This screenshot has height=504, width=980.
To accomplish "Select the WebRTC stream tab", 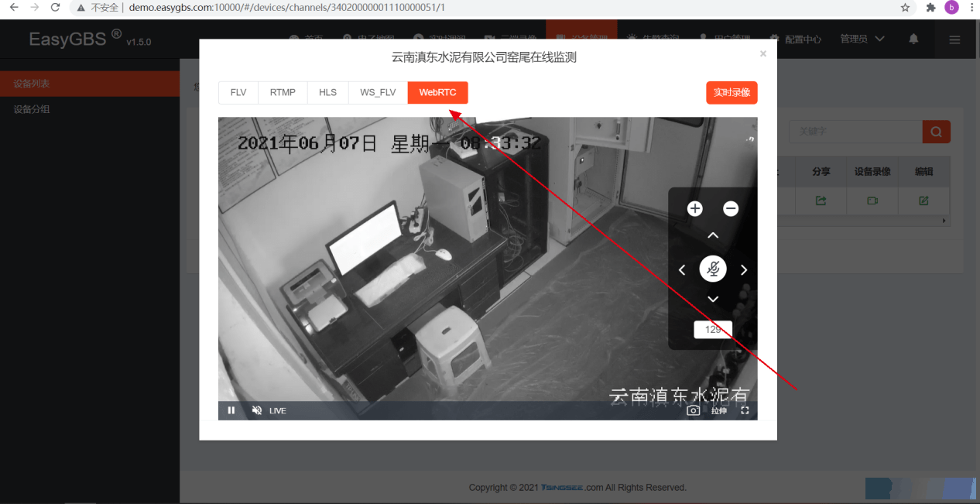I will pos(438,93).
